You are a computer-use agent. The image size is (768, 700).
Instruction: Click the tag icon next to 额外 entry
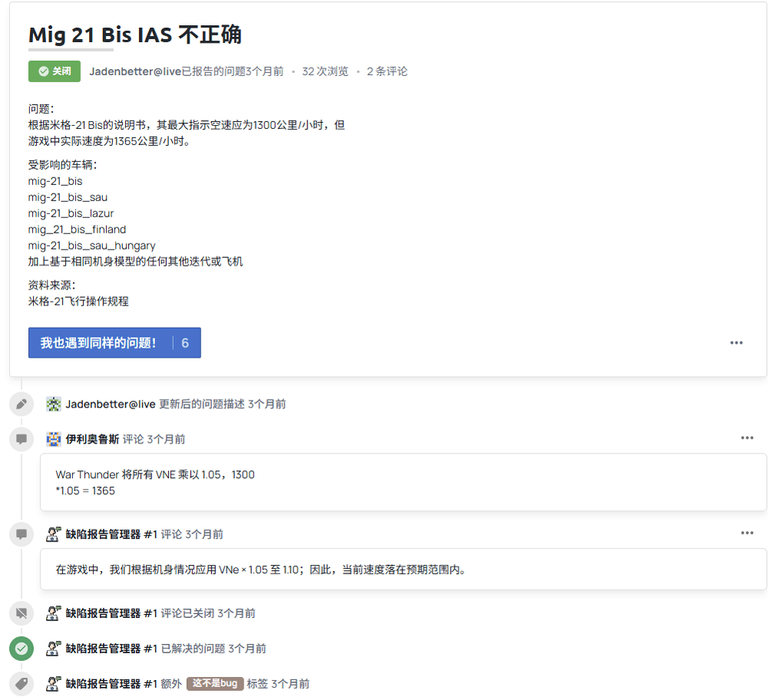(22, 683)
